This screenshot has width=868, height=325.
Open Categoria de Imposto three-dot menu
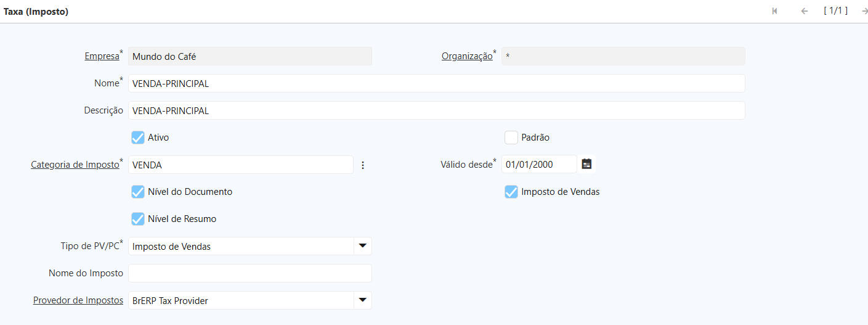click(x=363, y=165)
